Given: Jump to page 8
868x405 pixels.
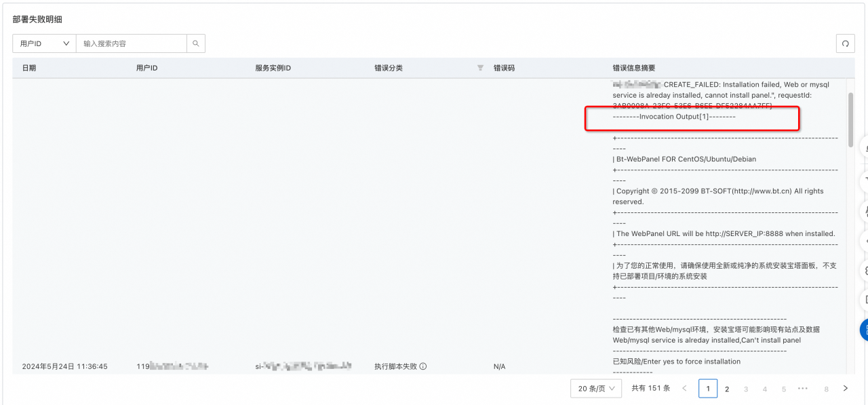Looking at the screenshot, I should click(826, 389).
